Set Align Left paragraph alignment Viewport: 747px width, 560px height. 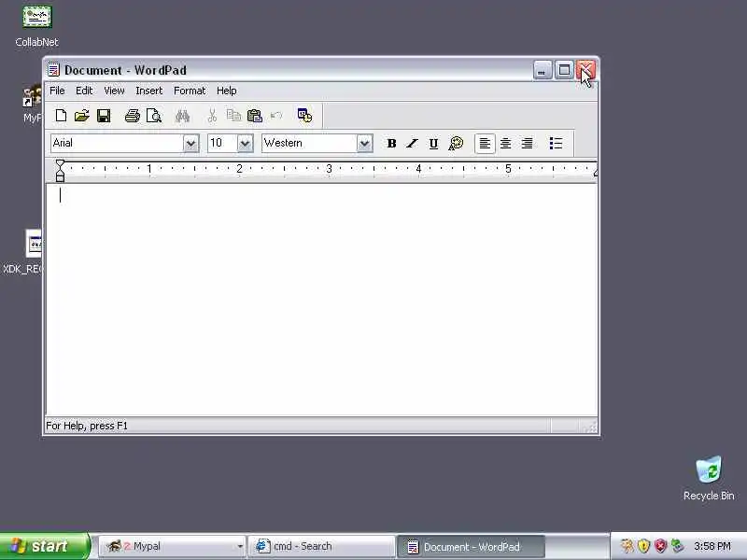pyautogui.click(x=485, y=144)
